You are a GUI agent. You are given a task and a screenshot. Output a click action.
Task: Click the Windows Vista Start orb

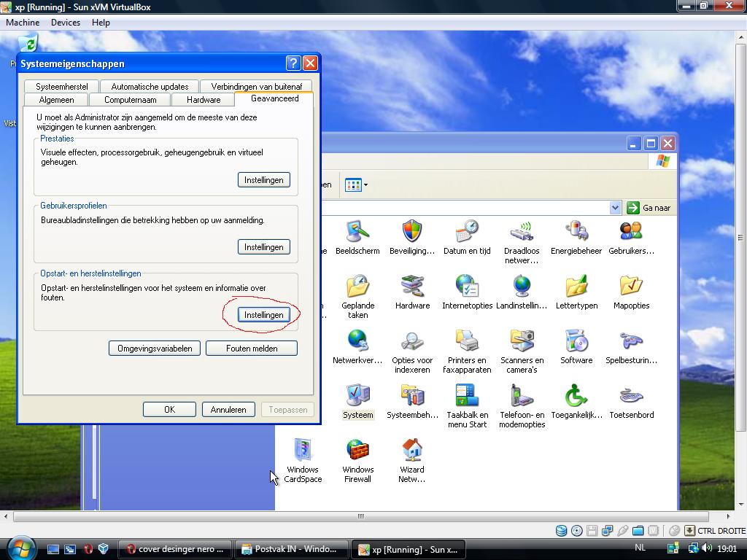pos(20,548)
